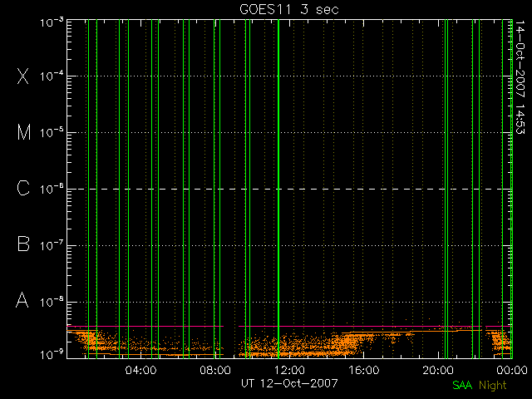Click the 00:00 time axis label
Viewport: 532px width, 399px height.
click(512, 370)
